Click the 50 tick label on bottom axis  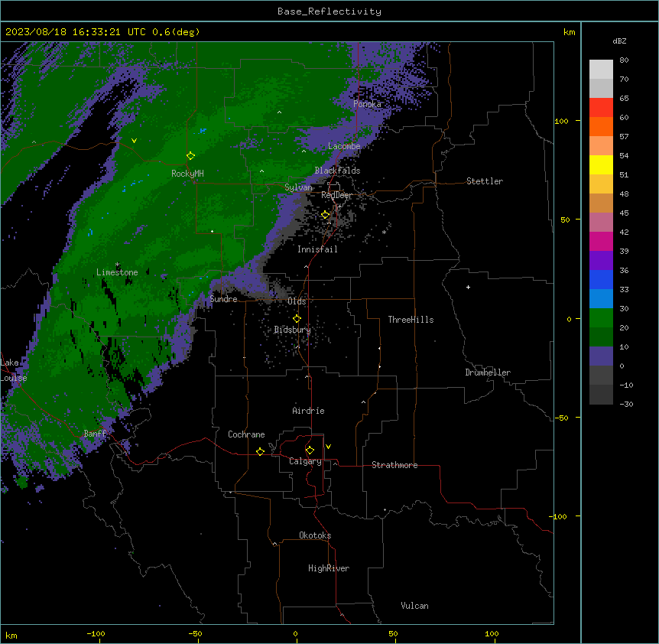point(393,633)
